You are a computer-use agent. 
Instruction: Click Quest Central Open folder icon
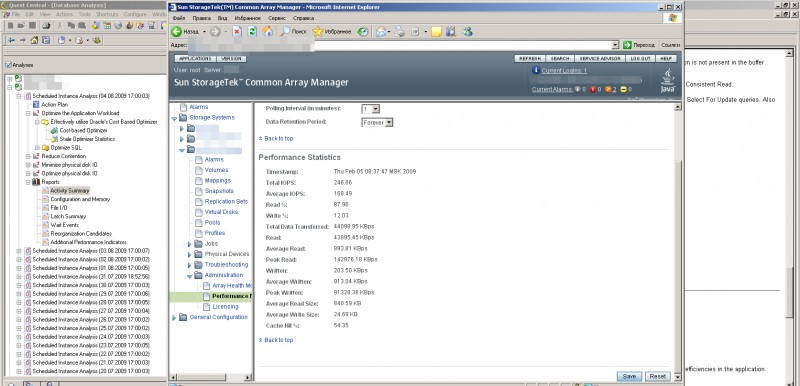point(21,25)
